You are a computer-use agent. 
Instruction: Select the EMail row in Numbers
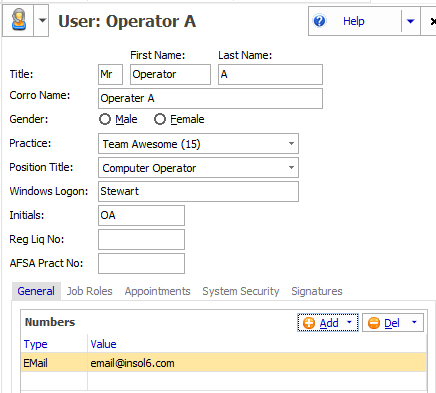click(x=224, y=363)
